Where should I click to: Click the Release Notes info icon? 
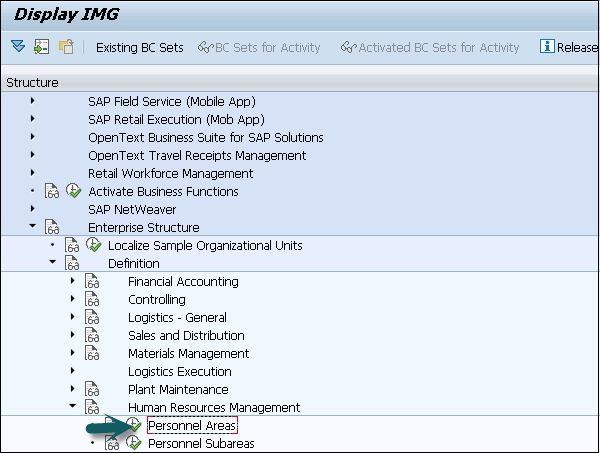pos(547,47)
